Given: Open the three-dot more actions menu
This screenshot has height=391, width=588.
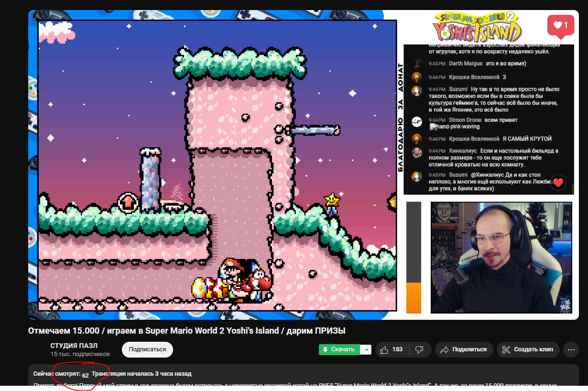Looking at the screenshot, I should coord(571,349).
